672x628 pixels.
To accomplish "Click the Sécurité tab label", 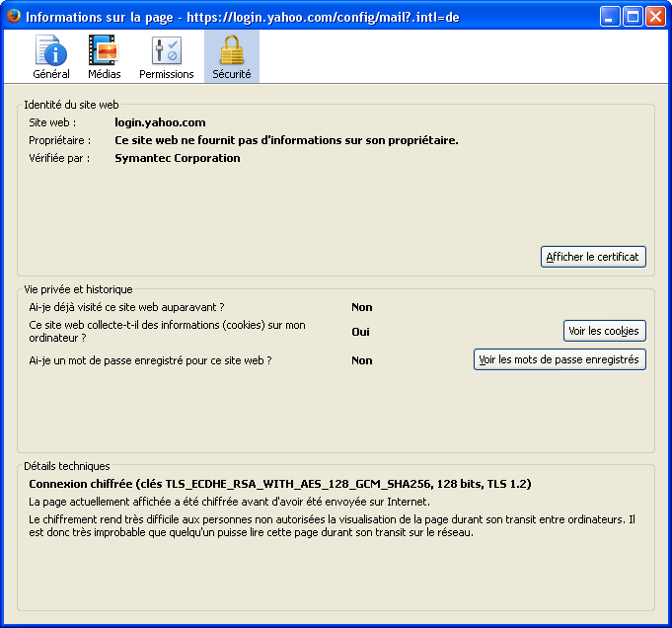I will click(x=232, y=74).
